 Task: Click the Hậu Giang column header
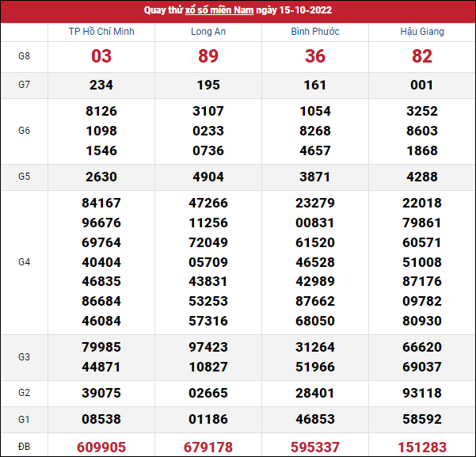coord(422,32)
